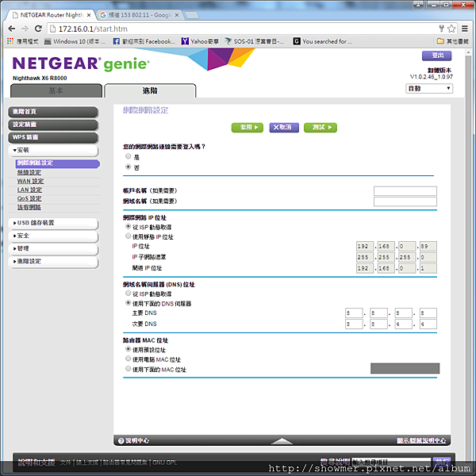Reload the router page

(38, 29)
